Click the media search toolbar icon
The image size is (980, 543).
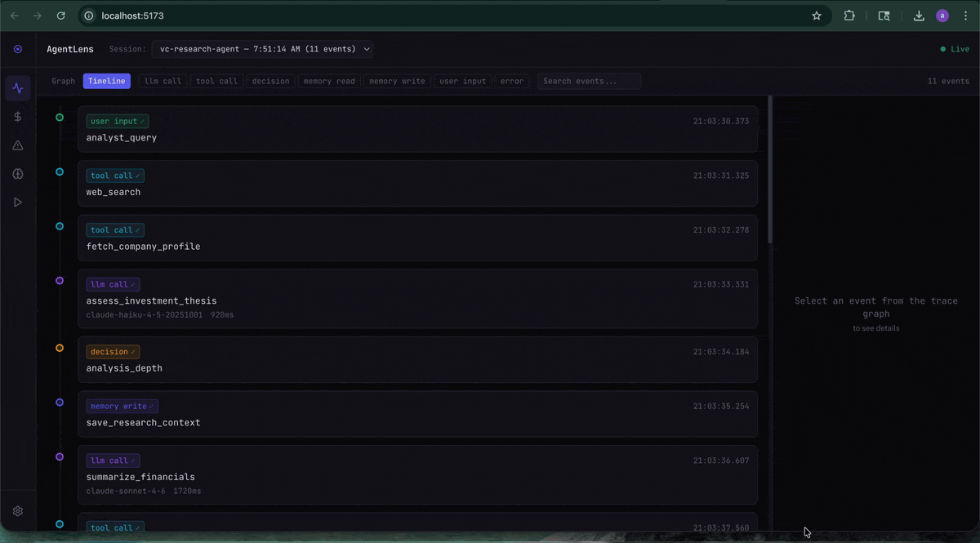coord(884,16)
